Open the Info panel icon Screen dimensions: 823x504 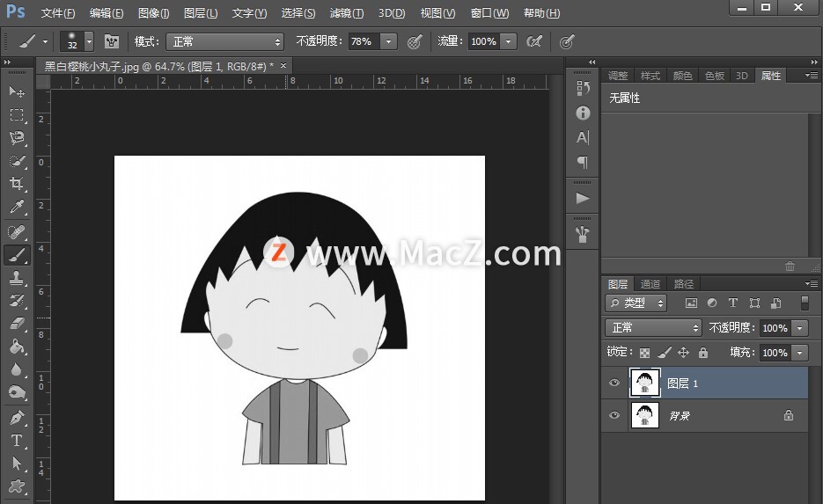[583, 113]
